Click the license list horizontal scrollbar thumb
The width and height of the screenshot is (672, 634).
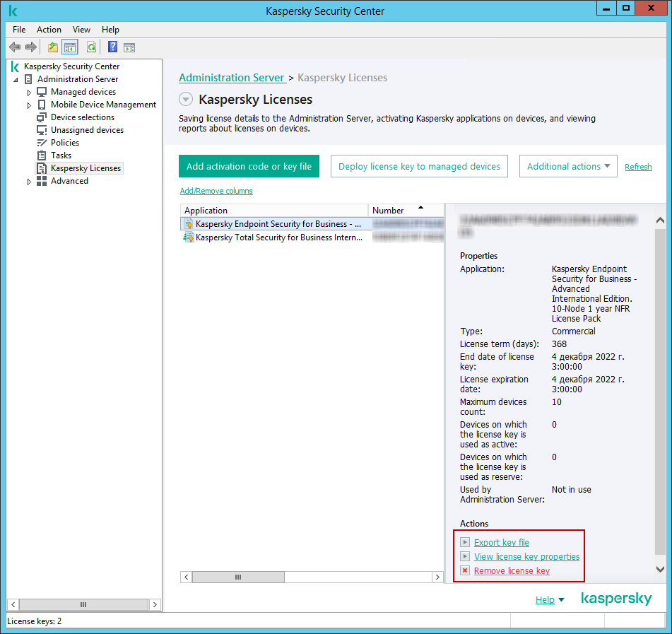(x=238, y=577)
